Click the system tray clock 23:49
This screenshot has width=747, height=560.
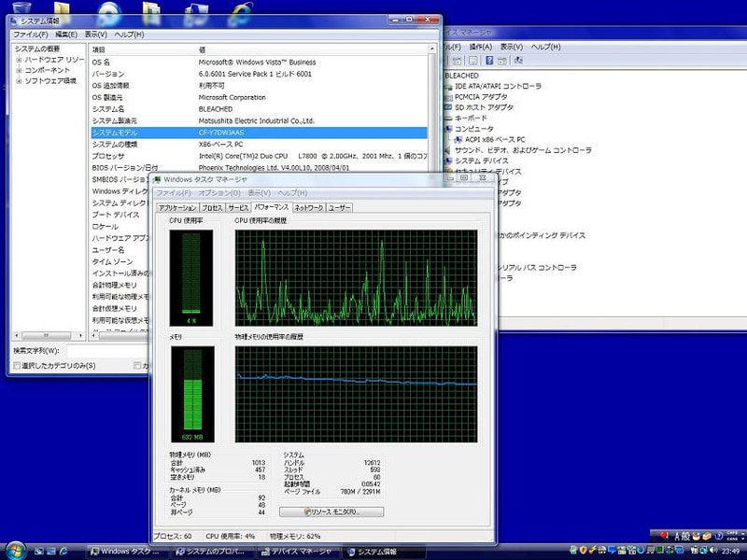[x=731, y=551]
